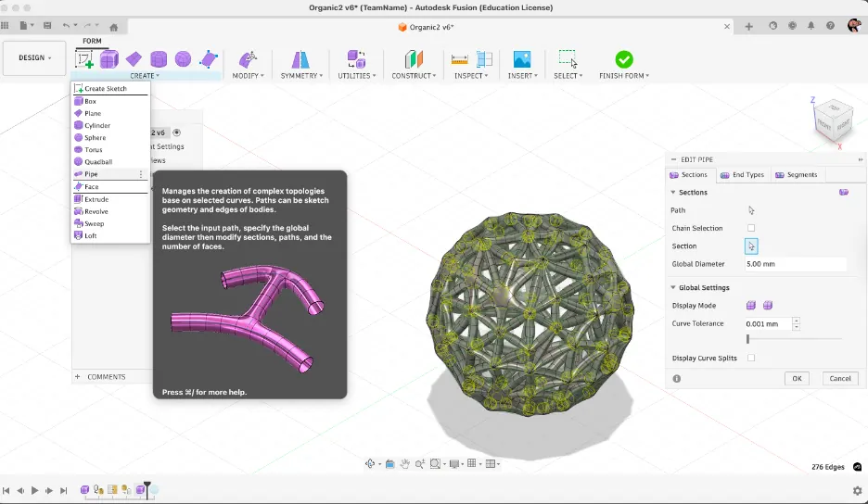Click the Insert image icon

[522, 59]
